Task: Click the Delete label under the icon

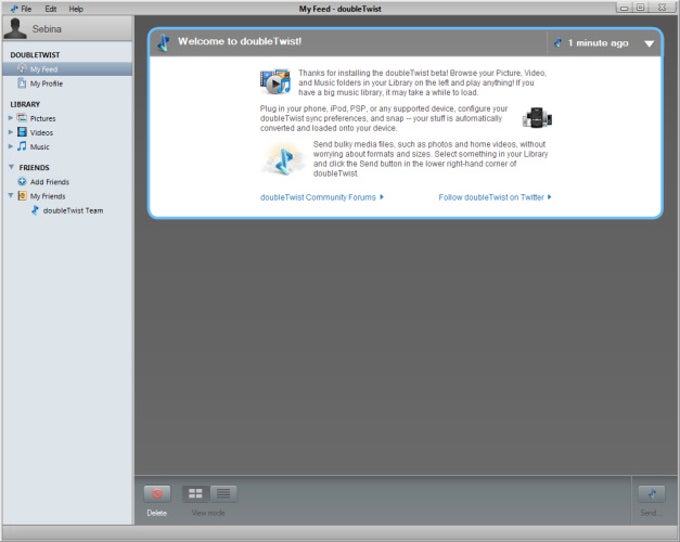Action: pos(157,513)
